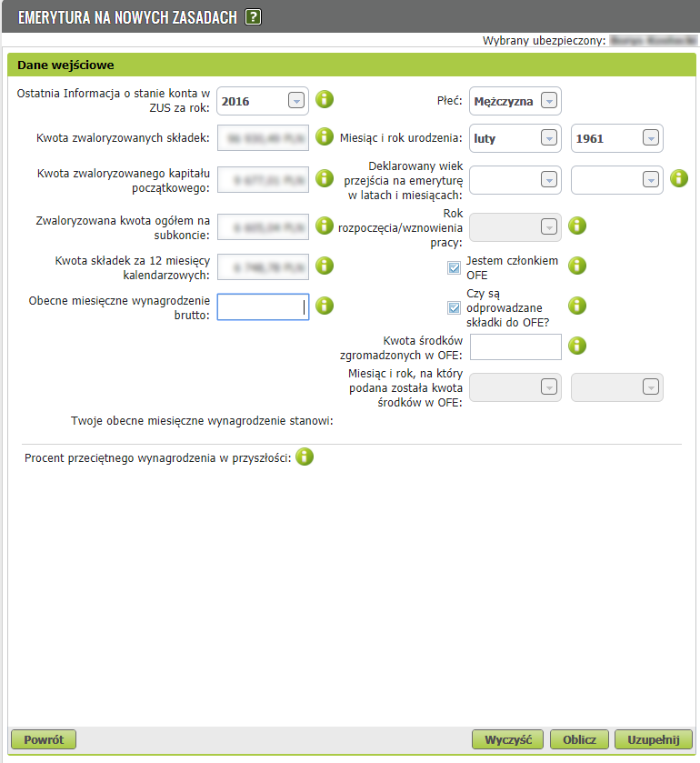Show info for Kwota zwaloryzowanych składek
Viewport: 700px width, 763px height.
click(325, 136)
